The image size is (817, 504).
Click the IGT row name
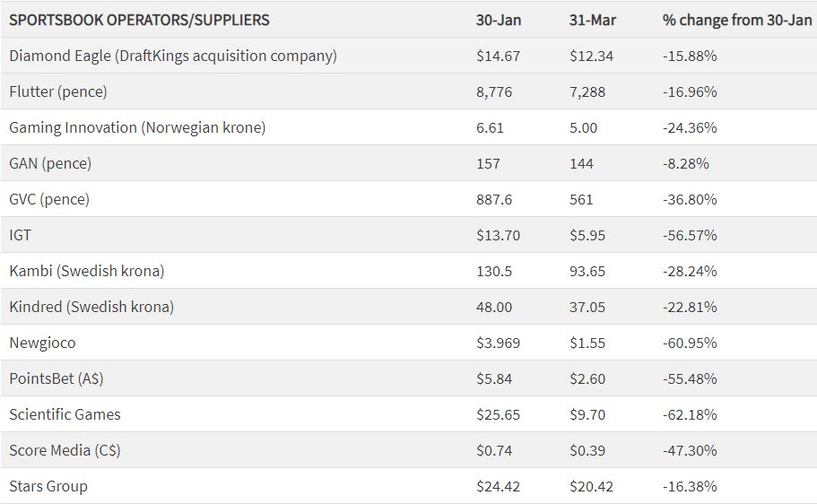click(x=21, y=235)
